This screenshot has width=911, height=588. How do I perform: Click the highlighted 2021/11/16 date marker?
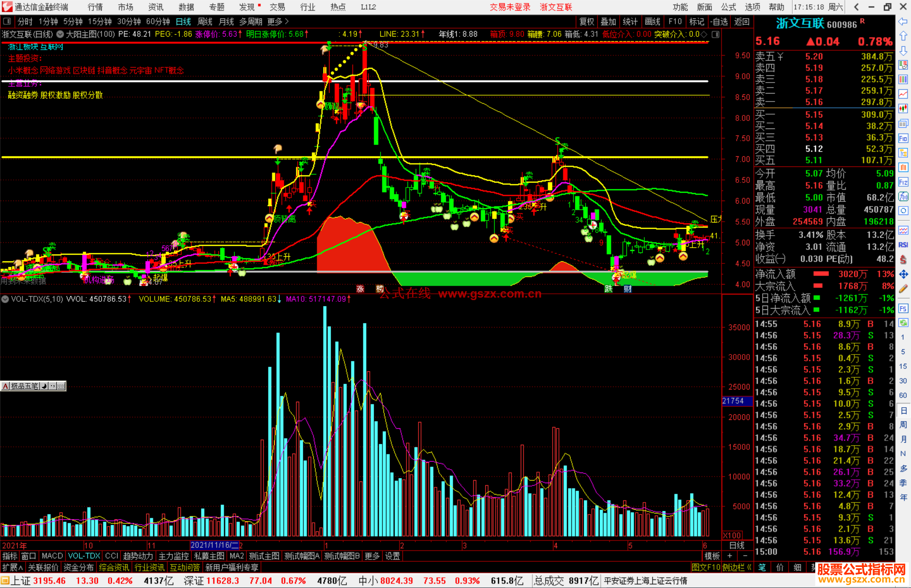tap(214, 545)
